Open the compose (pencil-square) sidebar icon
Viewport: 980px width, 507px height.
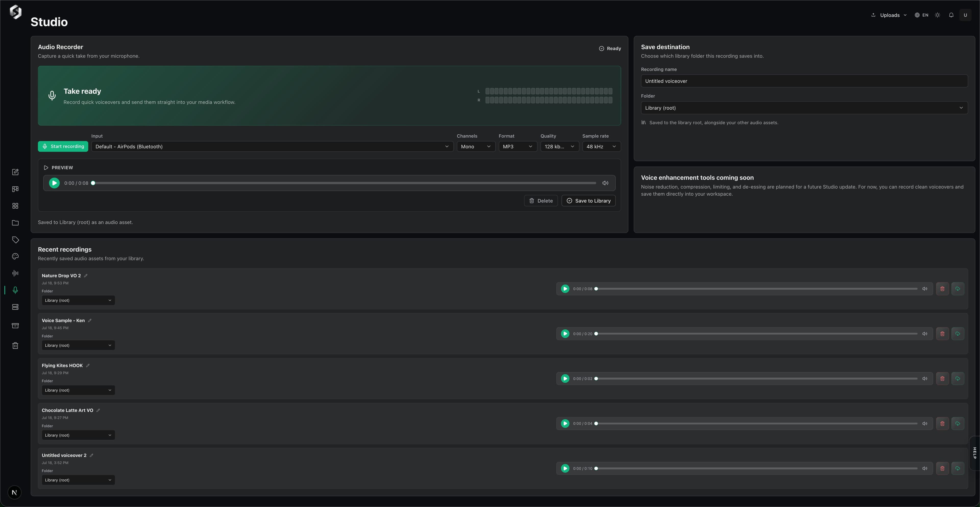click(x=15, y=172)
